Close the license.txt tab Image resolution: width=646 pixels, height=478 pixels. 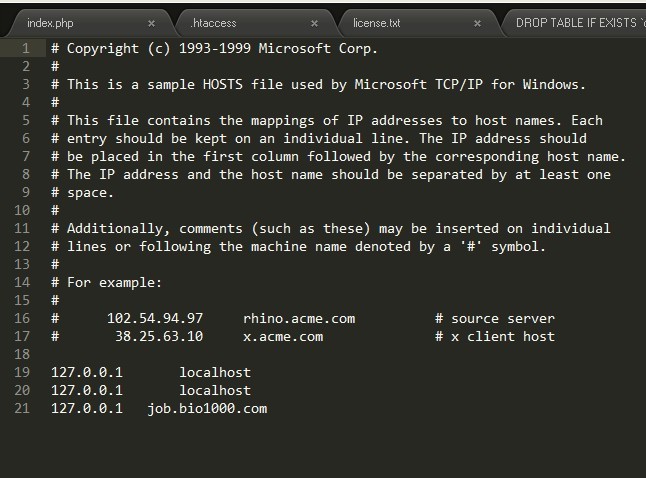pyautogui.click(x=477, y=23)
